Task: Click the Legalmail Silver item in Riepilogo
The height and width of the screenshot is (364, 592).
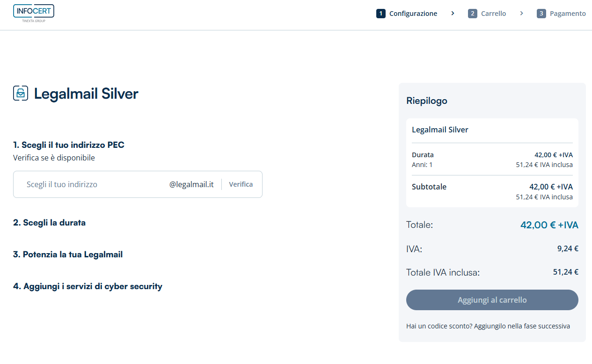Action: pos(440,130)
